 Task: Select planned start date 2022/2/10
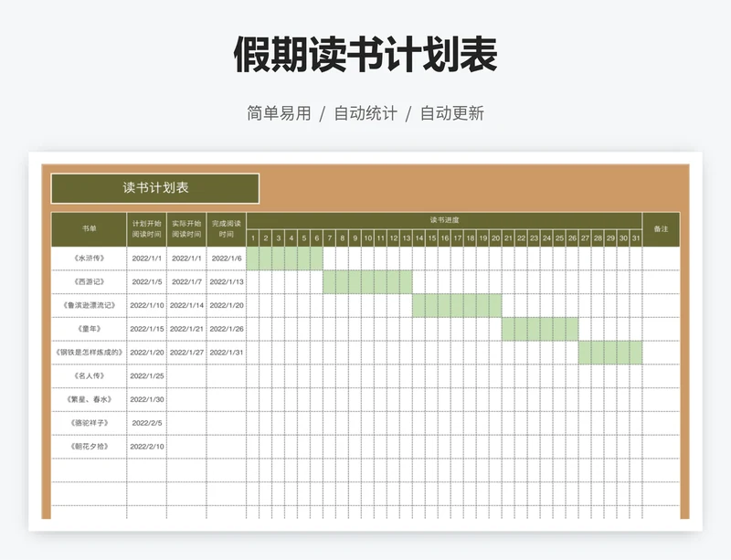[x=147, y=447]
